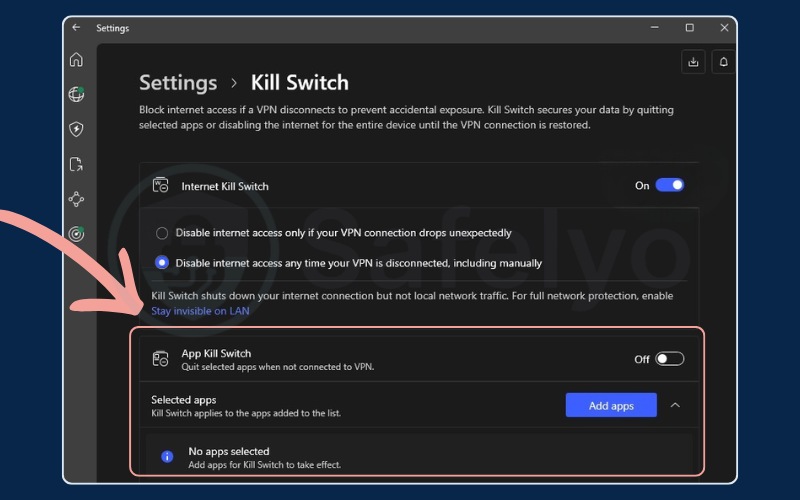Viewport: 800px width, 500px height.
Task: Click the App Kill Switch row icon
Action: 161,359
